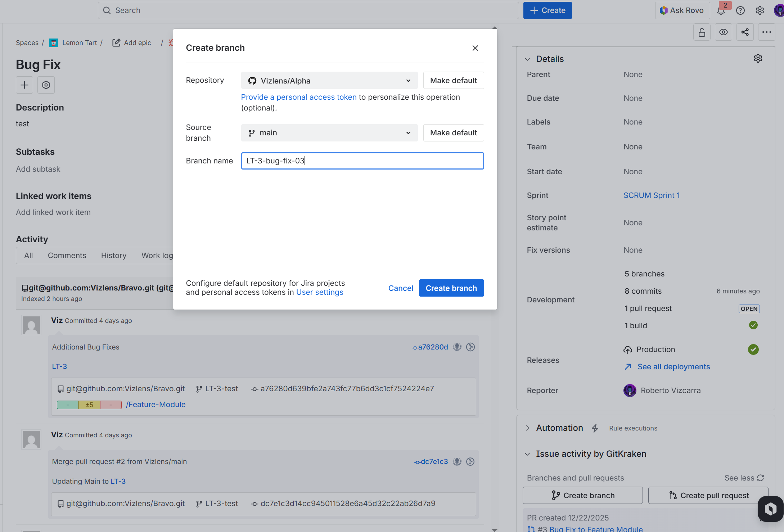Viewport: 784px width, 532px height.
Task: Collapse the Details section chevron
Action: pos(528,59)
